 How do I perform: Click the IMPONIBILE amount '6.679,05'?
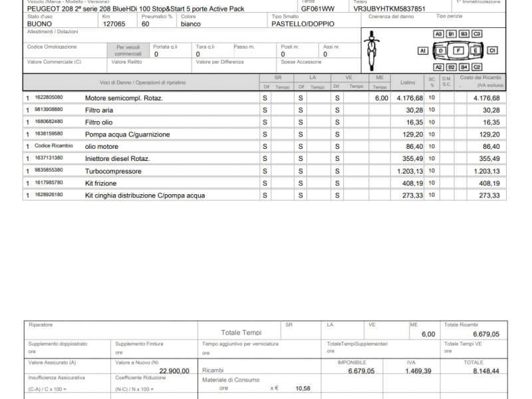[361, 371]
